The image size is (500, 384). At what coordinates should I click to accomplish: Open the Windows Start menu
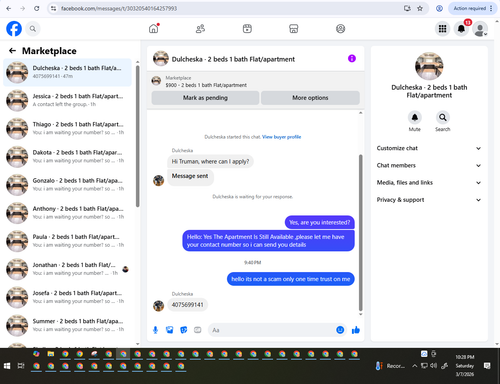tap(7, 366)
